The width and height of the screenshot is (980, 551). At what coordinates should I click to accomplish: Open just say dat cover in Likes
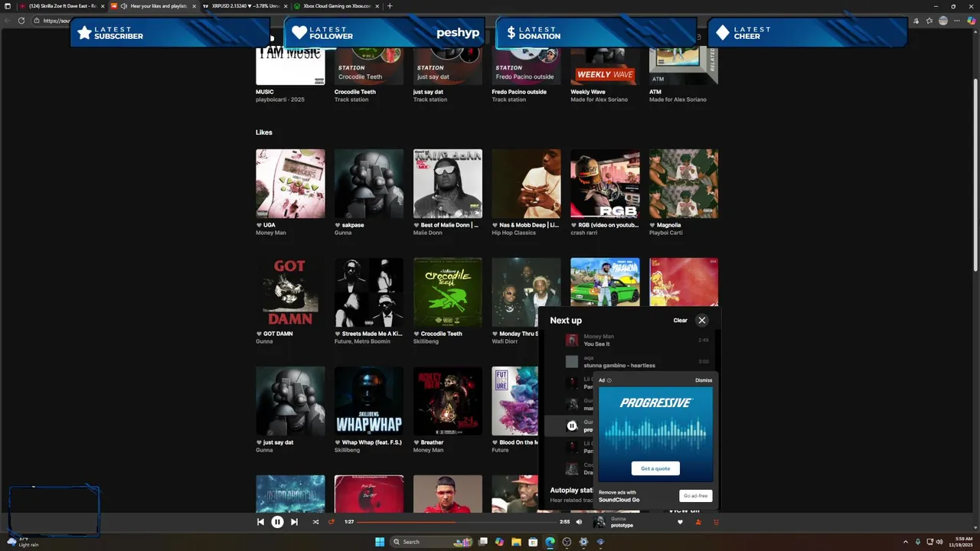tap(290, 401)
